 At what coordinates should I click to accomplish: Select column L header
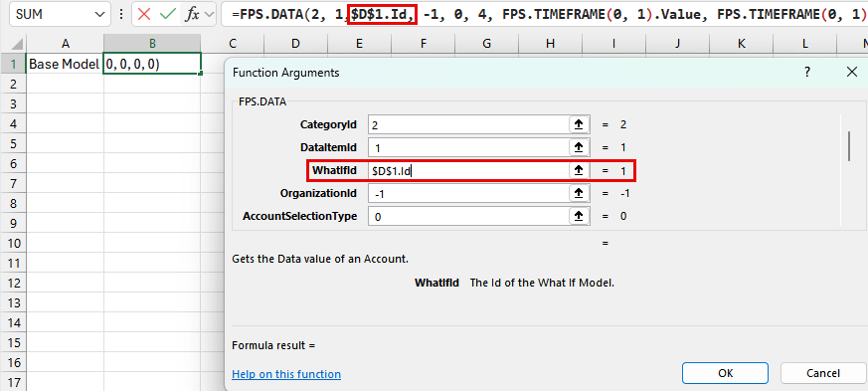click(x=804, y=44)
